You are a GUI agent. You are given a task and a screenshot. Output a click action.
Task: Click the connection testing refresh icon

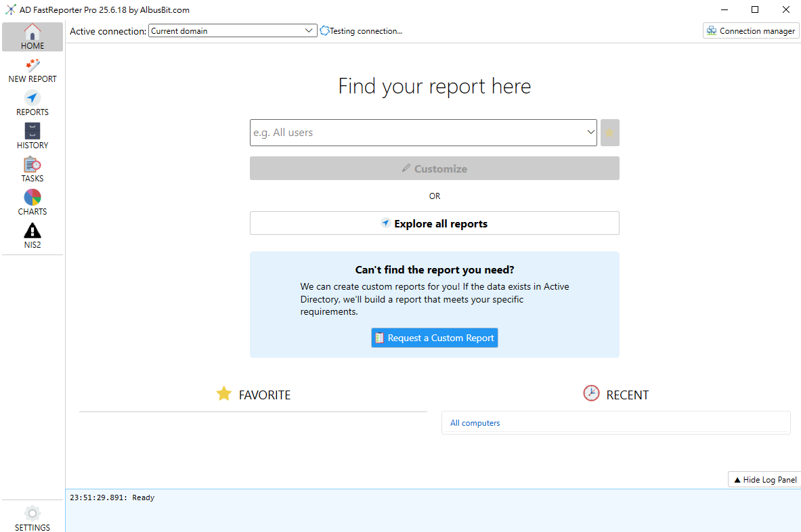(324, 31)
